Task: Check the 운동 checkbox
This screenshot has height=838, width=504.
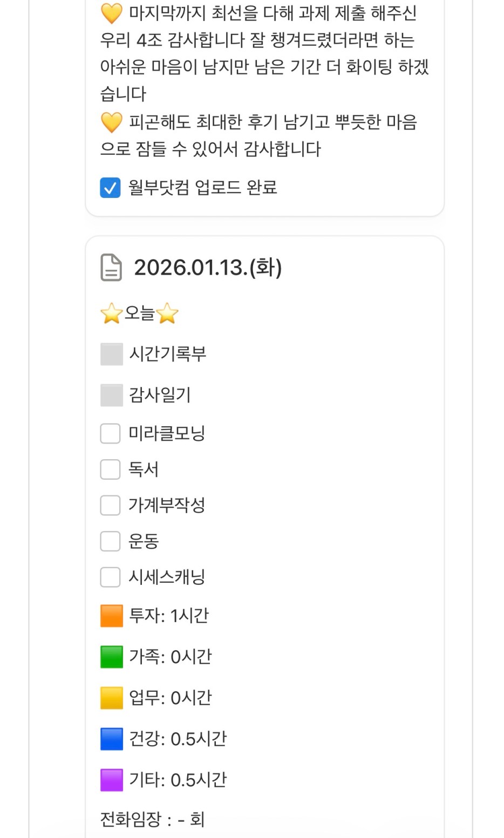Action: point(110,541)
